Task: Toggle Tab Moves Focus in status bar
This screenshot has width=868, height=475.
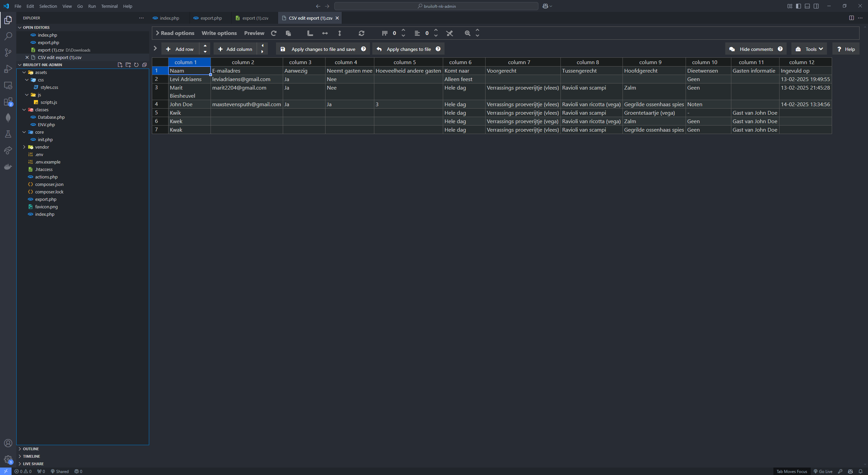Action: 791,471
